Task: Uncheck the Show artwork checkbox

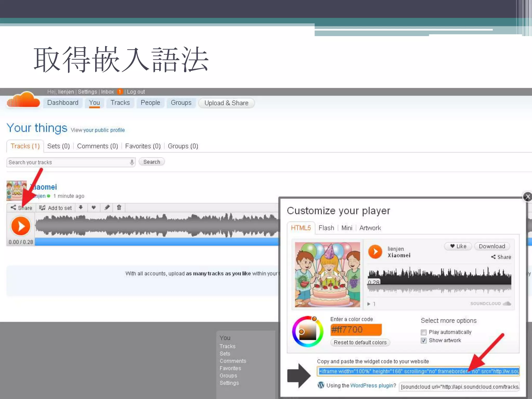Action: [423, 341]
